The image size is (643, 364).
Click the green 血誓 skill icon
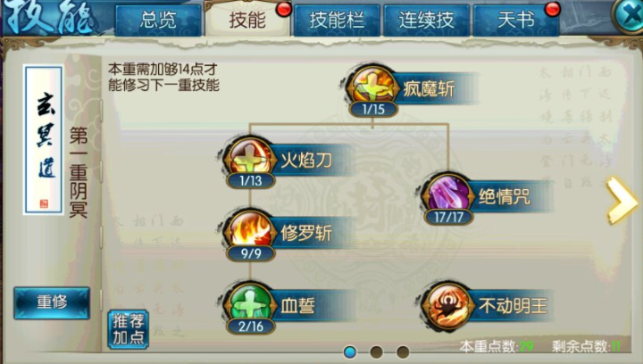[250, 303]
